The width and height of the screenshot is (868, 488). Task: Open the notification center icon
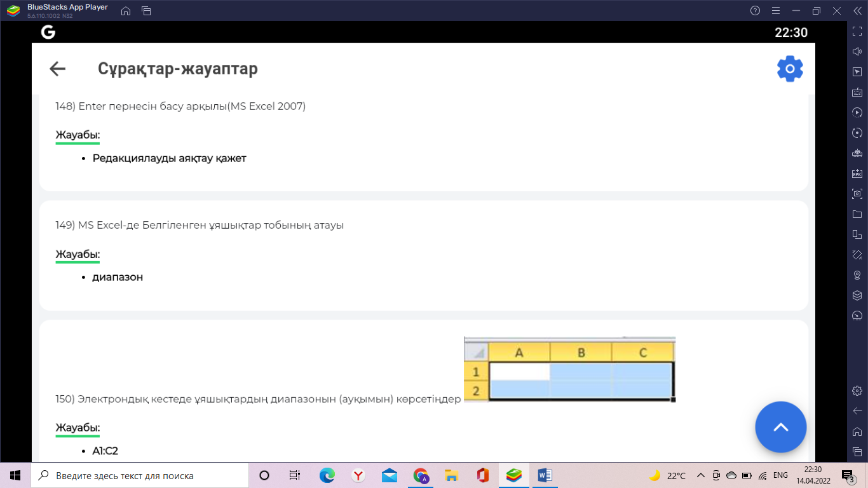coord(848,475)
